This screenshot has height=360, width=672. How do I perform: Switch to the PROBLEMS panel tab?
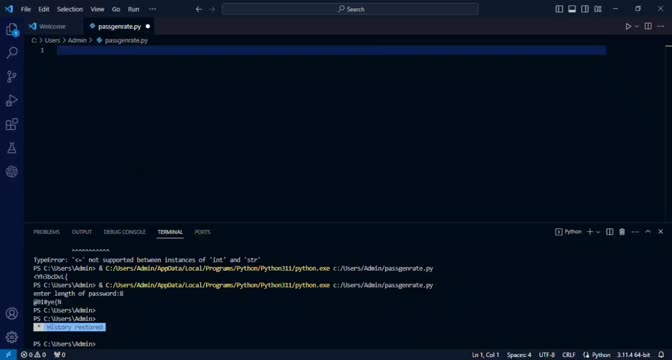tap(47, 232)
